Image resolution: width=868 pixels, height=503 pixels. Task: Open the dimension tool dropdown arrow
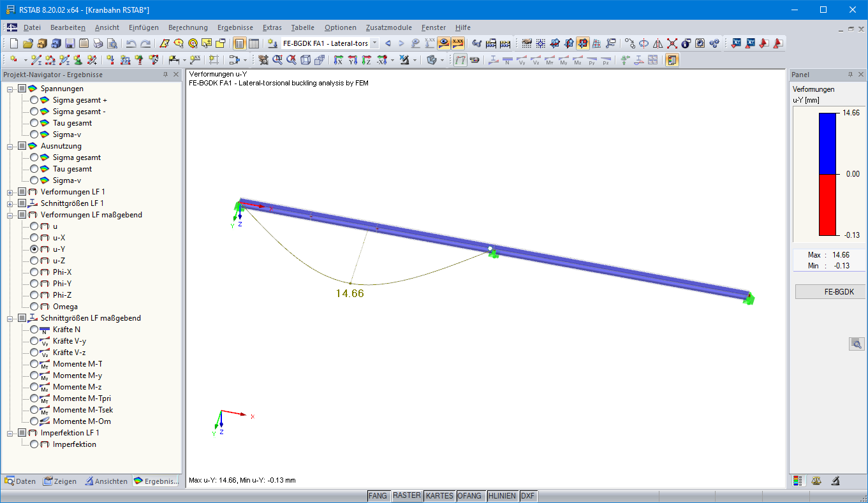click(184, 60)
